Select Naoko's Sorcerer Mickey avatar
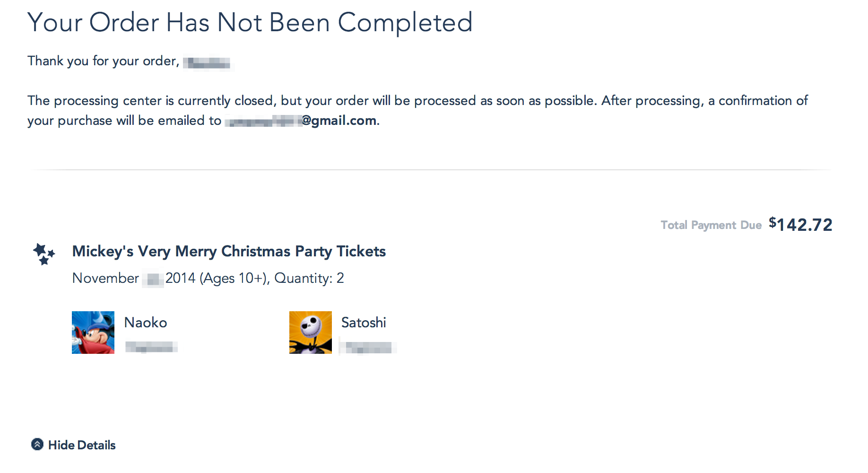 click(x=93, y=333)
